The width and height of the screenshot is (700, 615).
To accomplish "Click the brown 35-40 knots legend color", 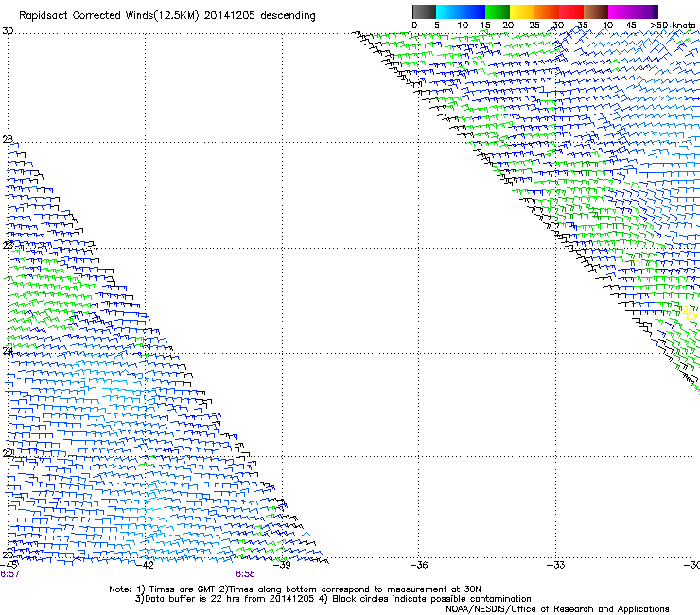I will pyautogui.click(x=596, y=11).
